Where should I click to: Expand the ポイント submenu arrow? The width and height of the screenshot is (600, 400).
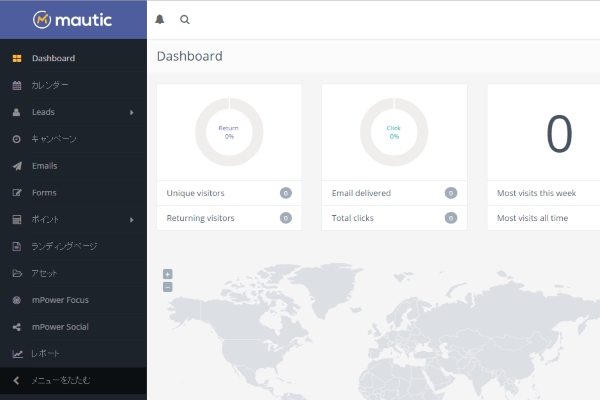pyautogui.click(x=132, y=220)
